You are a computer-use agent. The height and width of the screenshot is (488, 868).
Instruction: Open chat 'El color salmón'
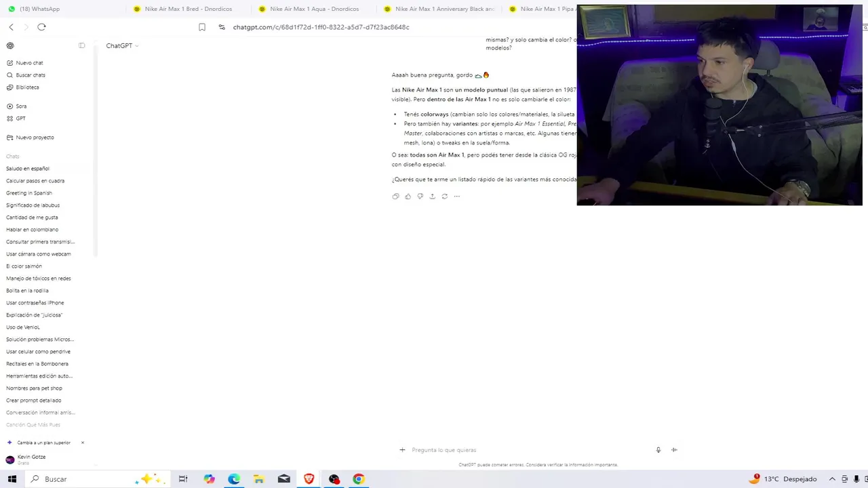[24, 266]
